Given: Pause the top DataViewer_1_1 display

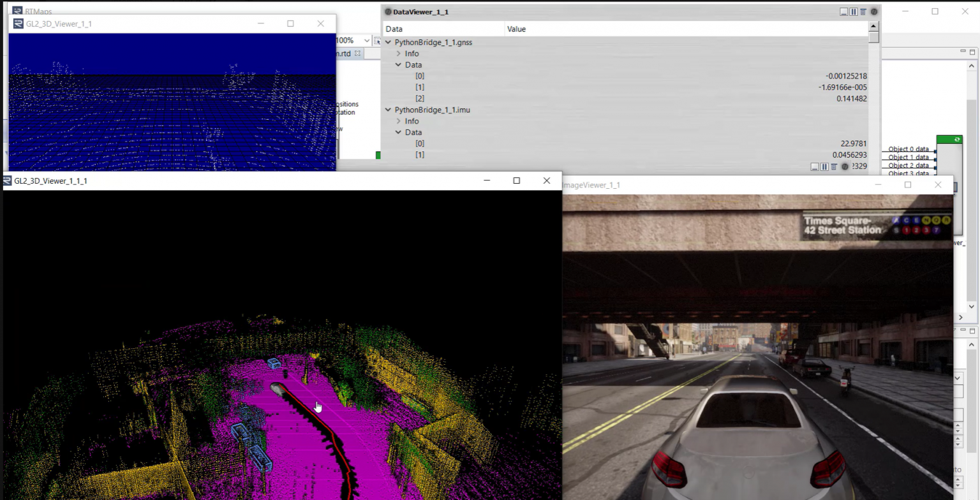Looking at the screenshot, I should click(853, 12).
